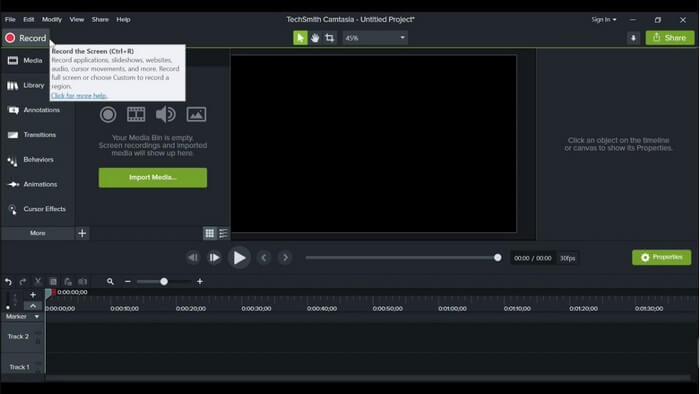The image size is (700, 394).
Task: Click the Split icon in timeline toolbar
Action: click(x=83, y=282)
